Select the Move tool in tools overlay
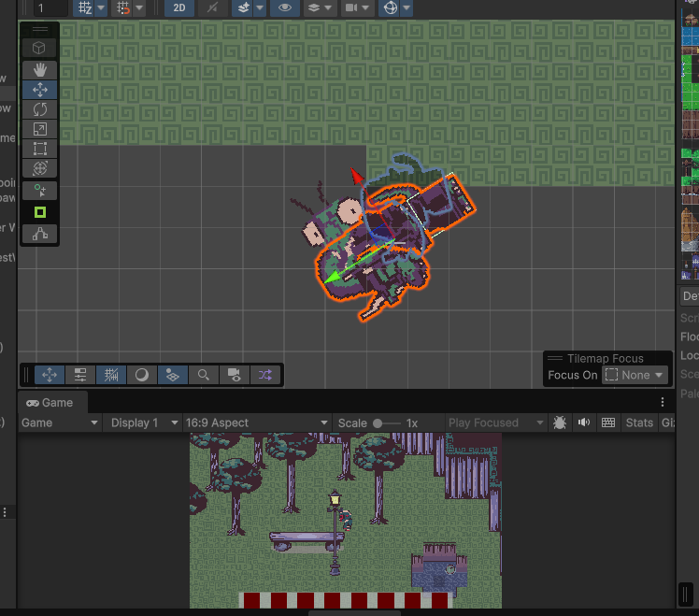 tap(39, 90)
